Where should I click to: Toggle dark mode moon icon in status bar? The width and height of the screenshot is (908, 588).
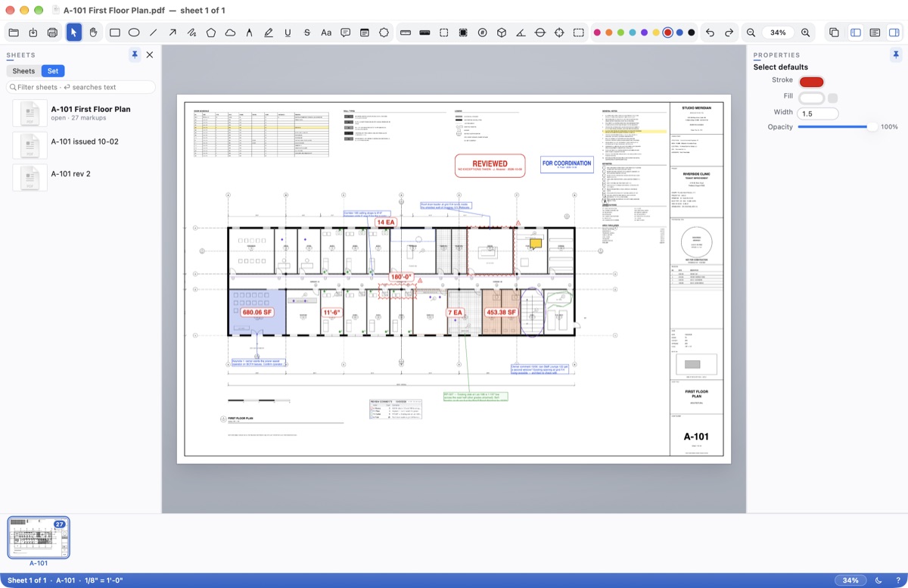point(878,580)
